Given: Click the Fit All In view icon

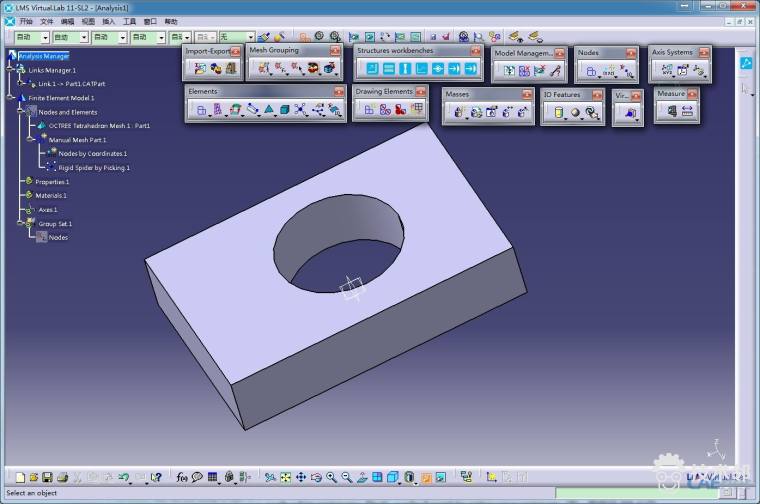Looking at the screenshot, I should [285, 478].
